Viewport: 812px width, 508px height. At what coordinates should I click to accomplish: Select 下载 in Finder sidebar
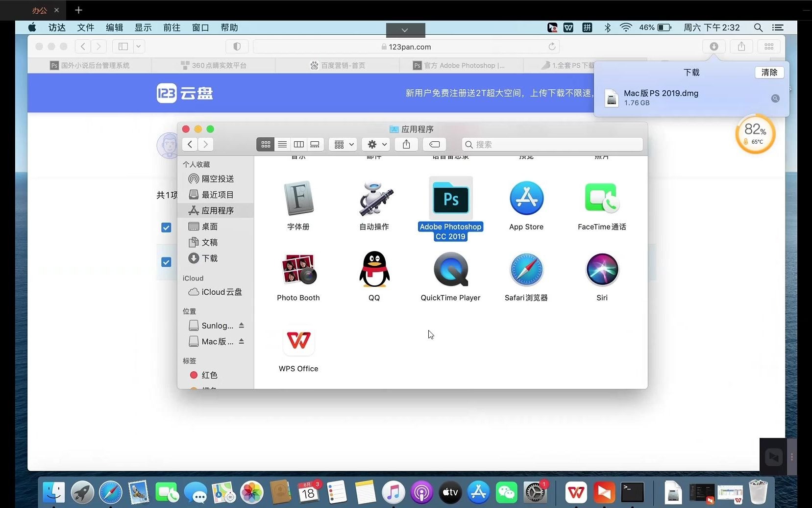point(216,258)
